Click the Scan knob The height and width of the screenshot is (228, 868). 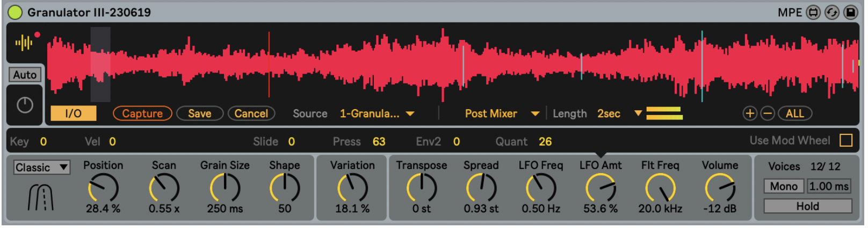click(164, 188)
